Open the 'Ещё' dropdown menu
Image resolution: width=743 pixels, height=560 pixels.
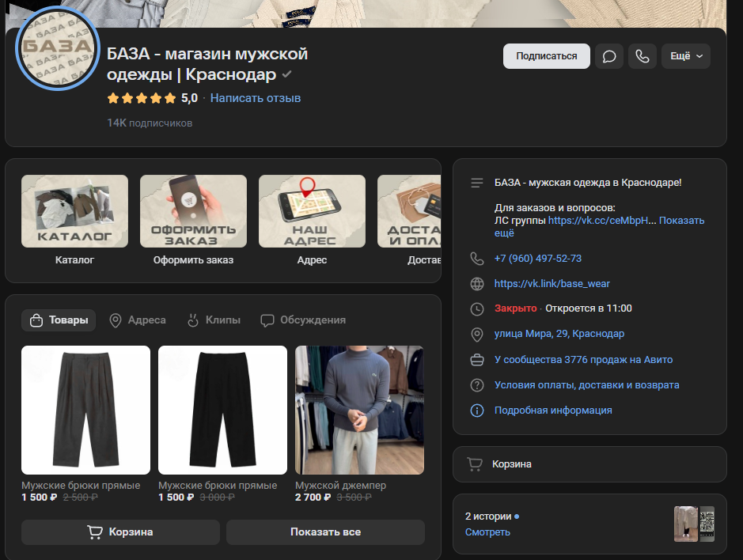pyautogui.click(x=685, y=56)
